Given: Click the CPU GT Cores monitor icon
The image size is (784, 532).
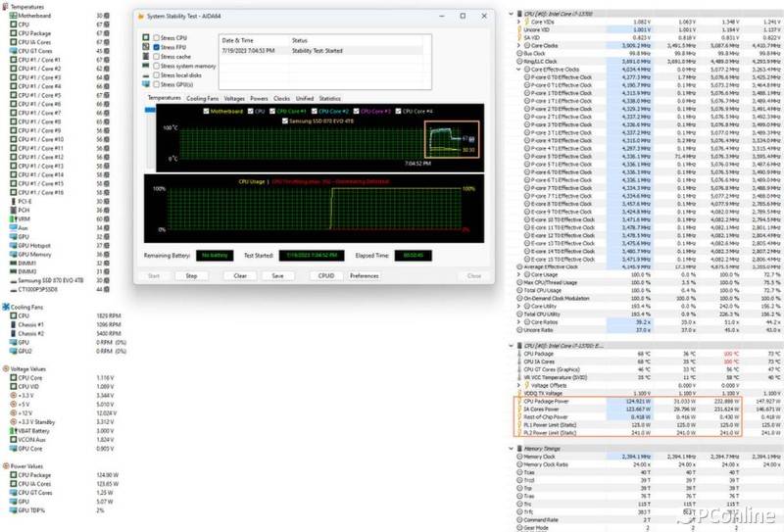Looking at the screenshot, I should tap(14, 51).
